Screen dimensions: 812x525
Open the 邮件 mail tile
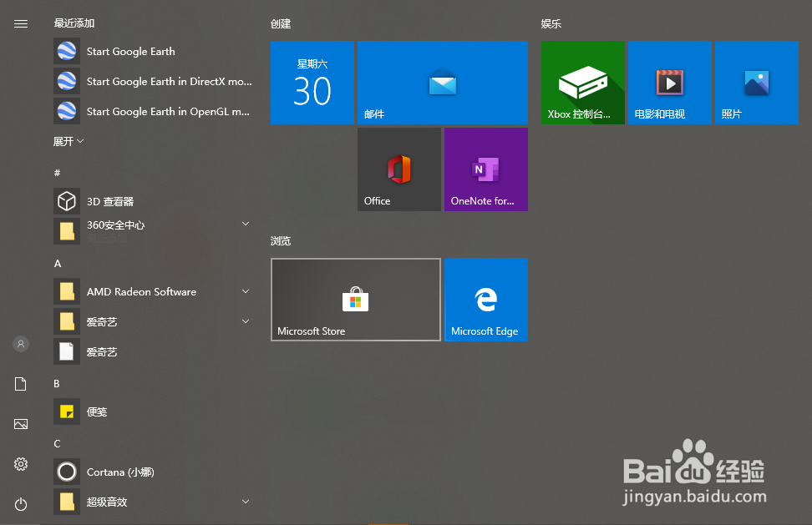[443, 83]
